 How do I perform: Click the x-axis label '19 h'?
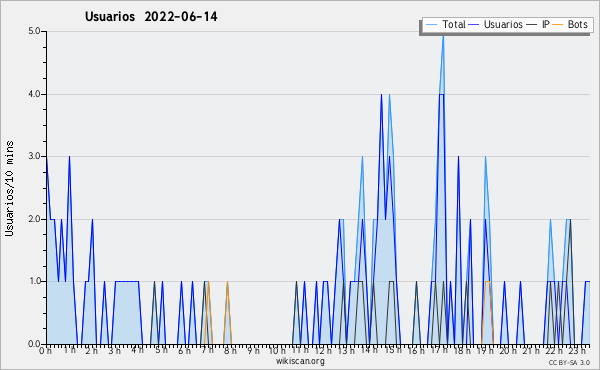(485, 351)
